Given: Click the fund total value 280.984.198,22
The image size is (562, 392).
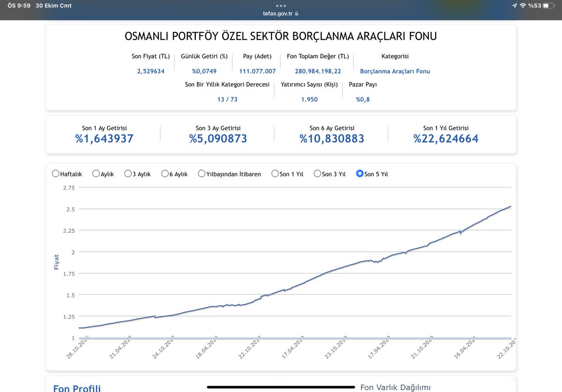Looking at the screenshot, I should click(x=318, y=72).
